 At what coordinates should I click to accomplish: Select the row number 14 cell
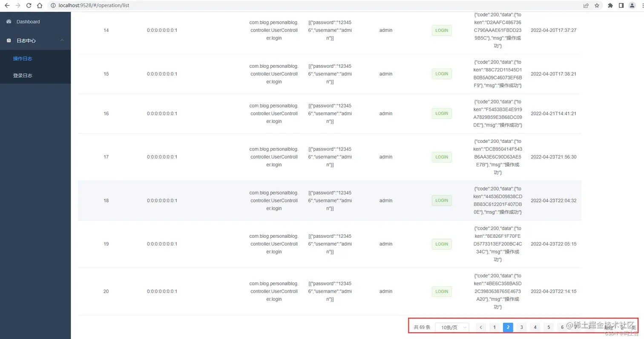click(x=106, y=31)
